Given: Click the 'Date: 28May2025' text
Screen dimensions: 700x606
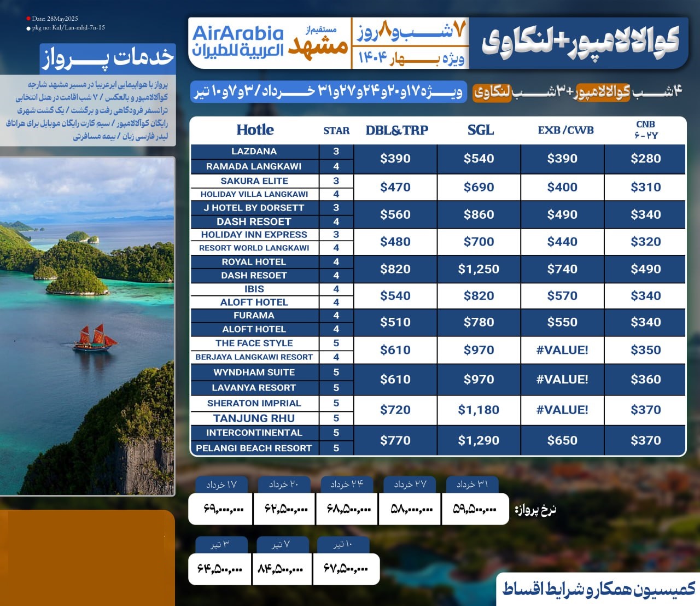Looking at the screenshot, I should [55, 19].
